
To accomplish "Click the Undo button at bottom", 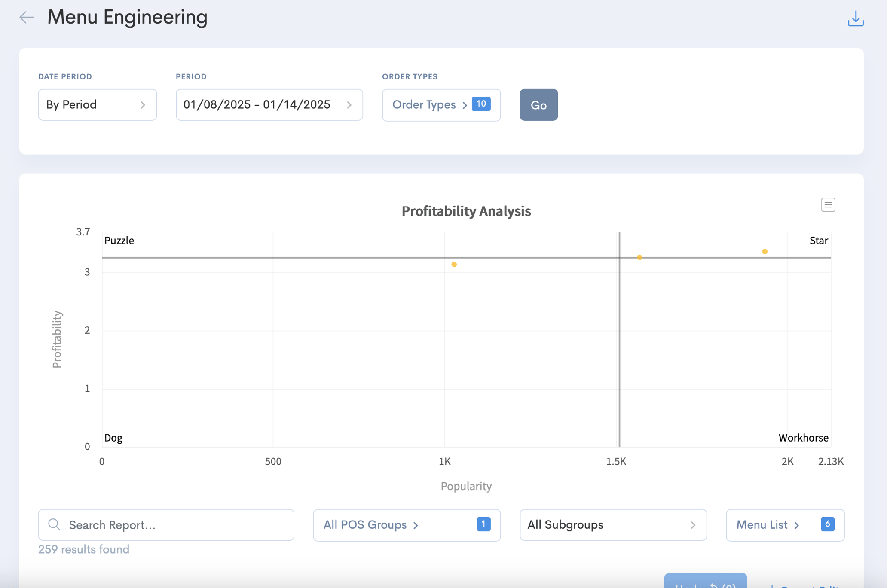I will pyautogui.click(x=706, y=581).
